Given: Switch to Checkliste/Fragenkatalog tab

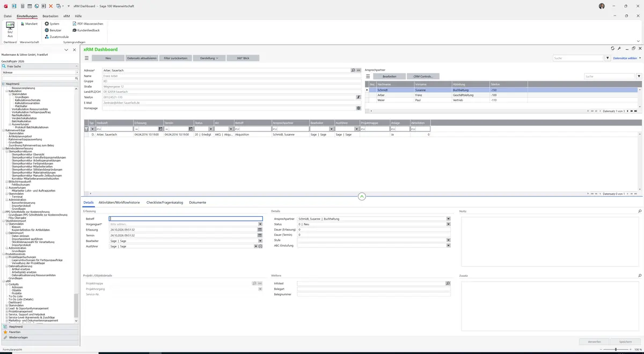Looking at the screenshot, I should [165, 203].
